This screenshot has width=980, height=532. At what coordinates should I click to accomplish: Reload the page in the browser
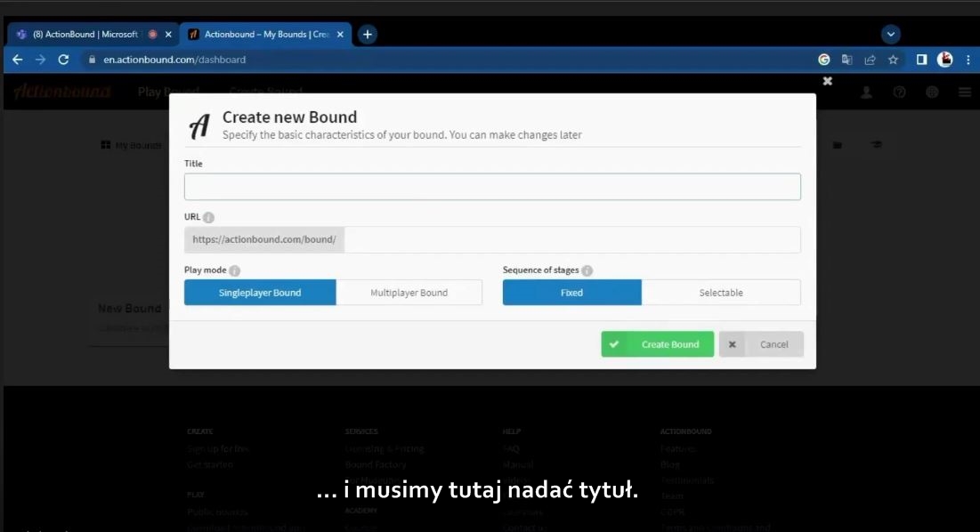pos(63,60)
